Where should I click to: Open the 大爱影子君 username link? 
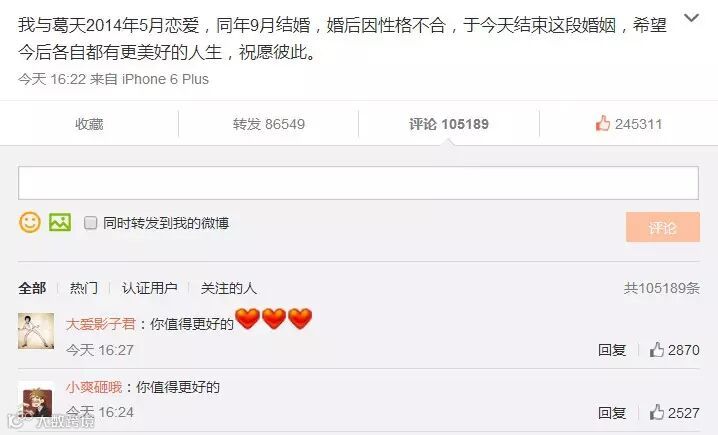click(101, 324)
